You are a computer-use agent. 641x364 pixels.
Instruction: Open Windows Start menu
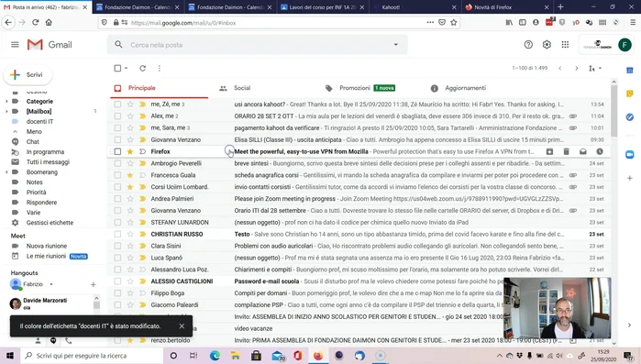[10, 356]
